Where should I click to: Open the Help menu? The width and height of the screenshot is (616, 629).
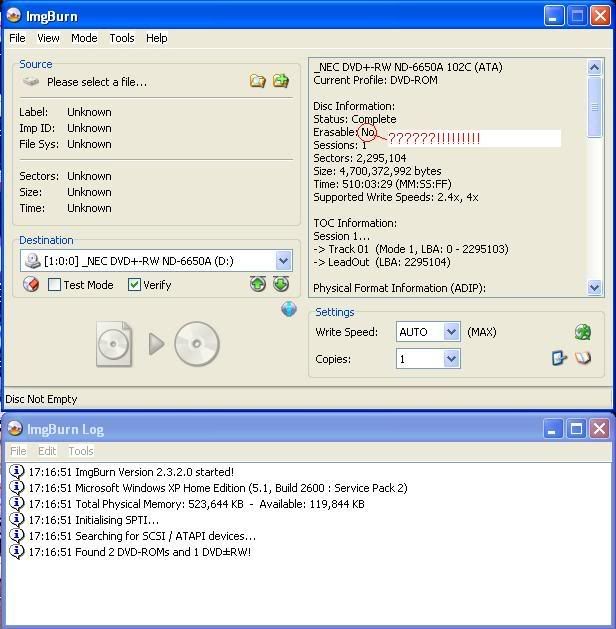(156, 38)
